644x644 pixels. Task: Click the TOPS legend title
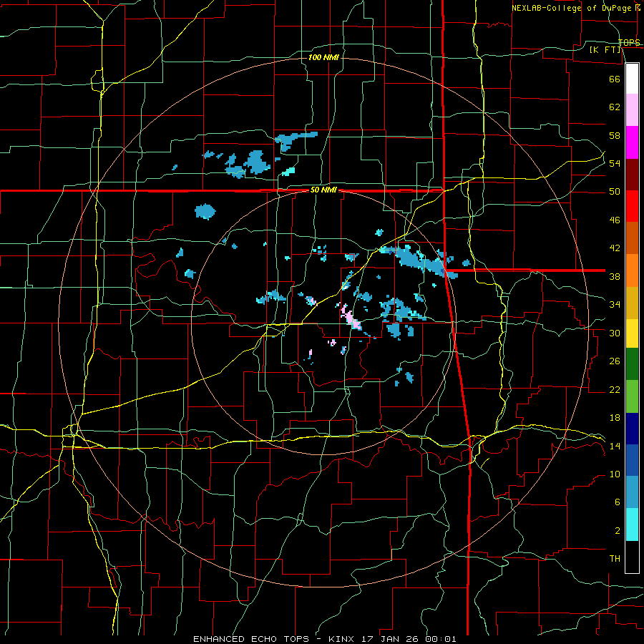pyautogui.click(x=629, y=42)
